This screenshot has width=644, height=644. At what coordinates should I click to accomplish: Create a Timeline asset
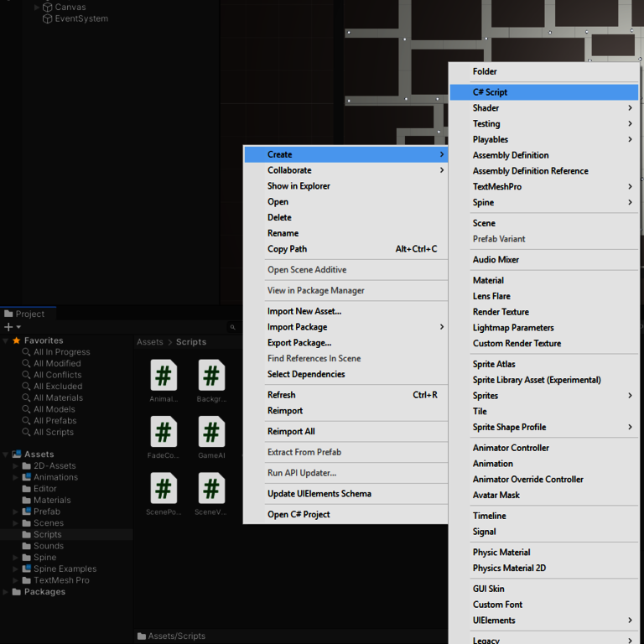click(543, 516)
